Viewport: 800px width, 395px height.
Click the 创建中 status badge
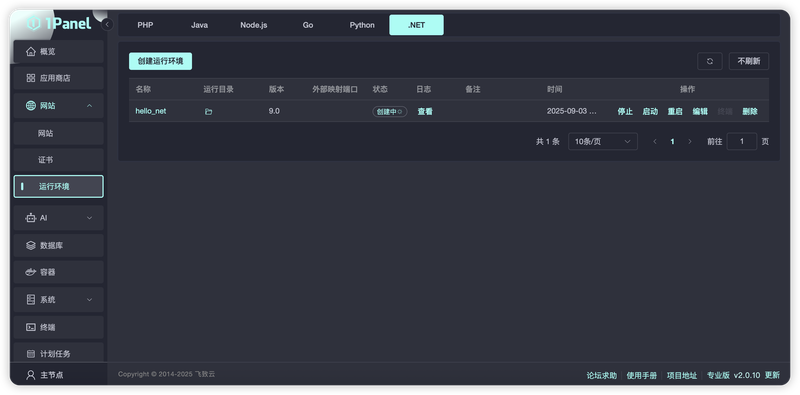point(390,111)
